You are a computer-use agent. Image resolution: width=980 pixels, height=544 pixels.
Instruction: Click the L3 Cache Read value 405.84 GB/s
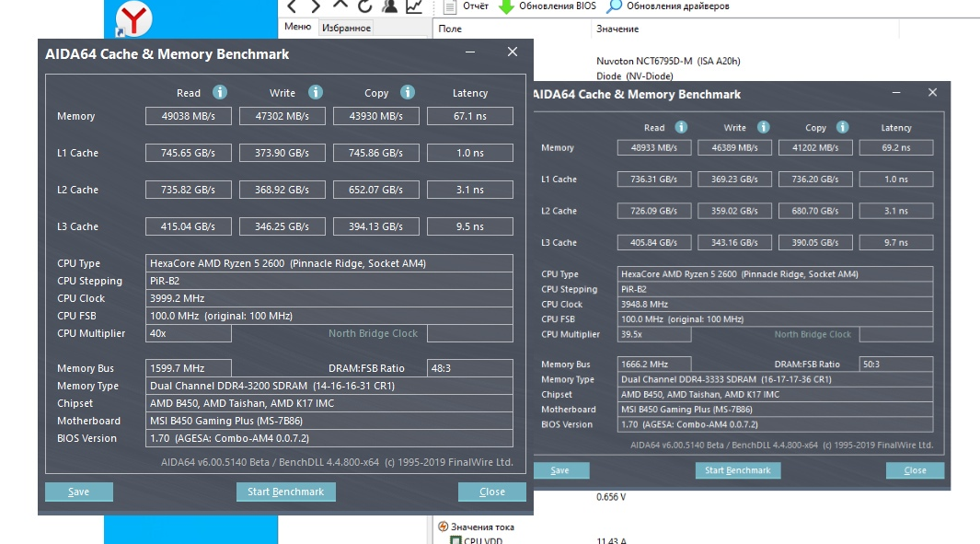653,242
